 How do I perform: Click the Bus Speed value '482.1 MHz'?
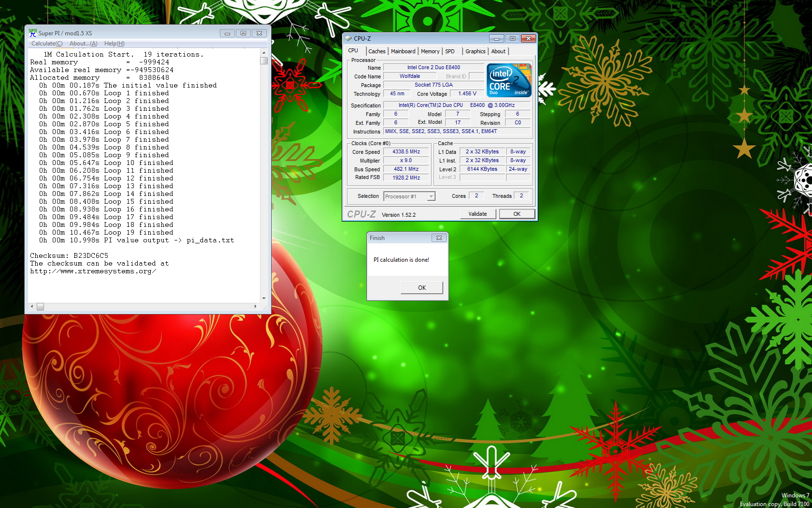(x=406, y=169)
